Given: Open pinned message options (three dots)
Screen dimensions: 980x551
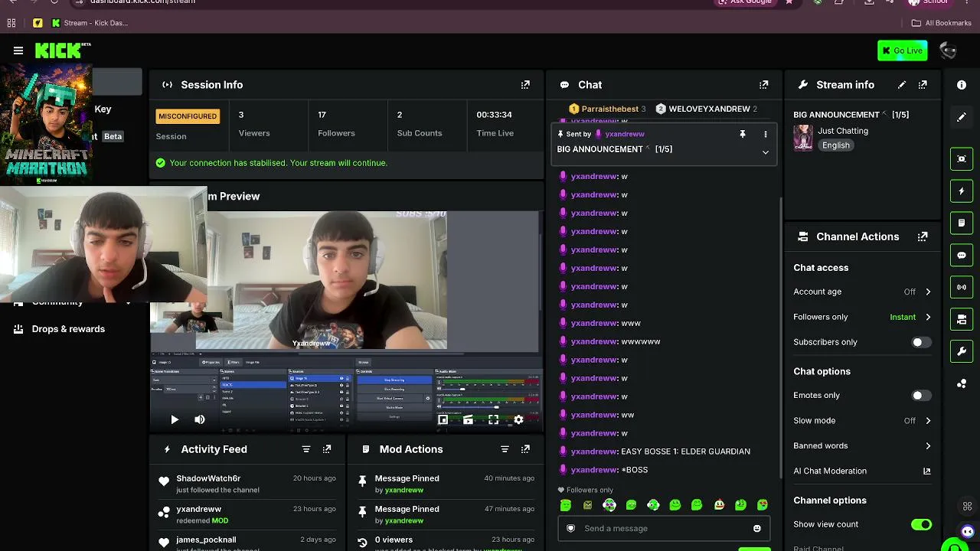Looking at the screenshot, I should tap(765, 134).
